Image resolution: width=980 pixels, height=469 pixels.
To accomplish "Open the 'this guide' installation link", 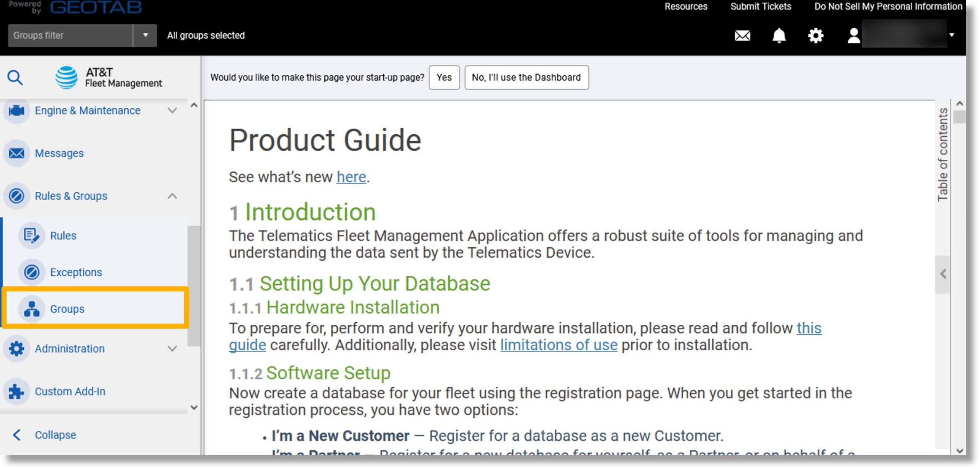I will [809, 328].
